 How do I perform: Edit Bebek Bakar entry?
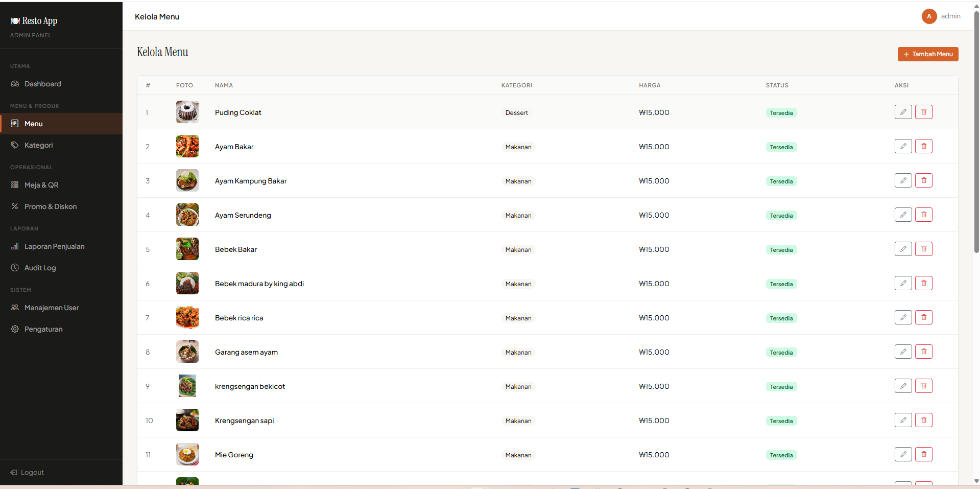(903, 249)
